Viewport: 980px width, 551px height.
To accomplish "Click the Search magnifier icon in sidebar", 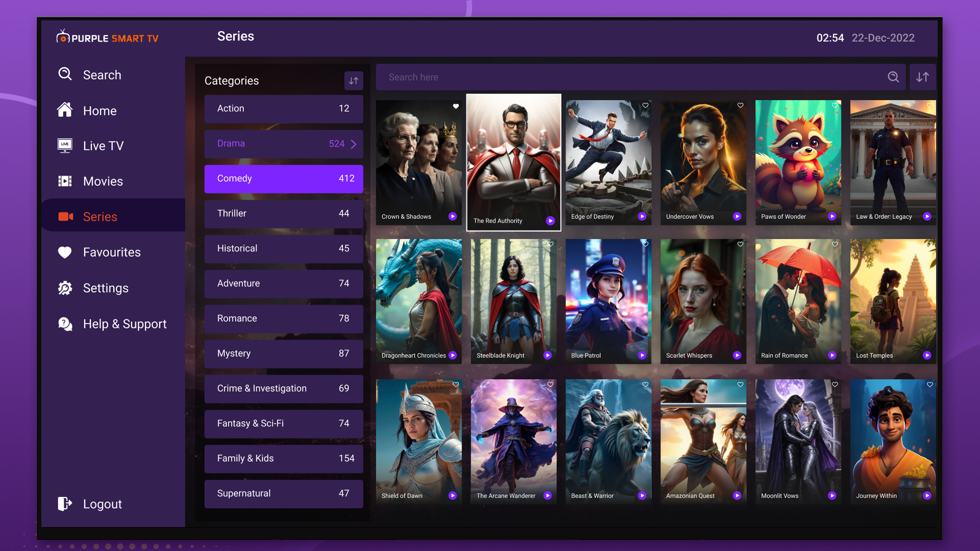I will [65, 74].
